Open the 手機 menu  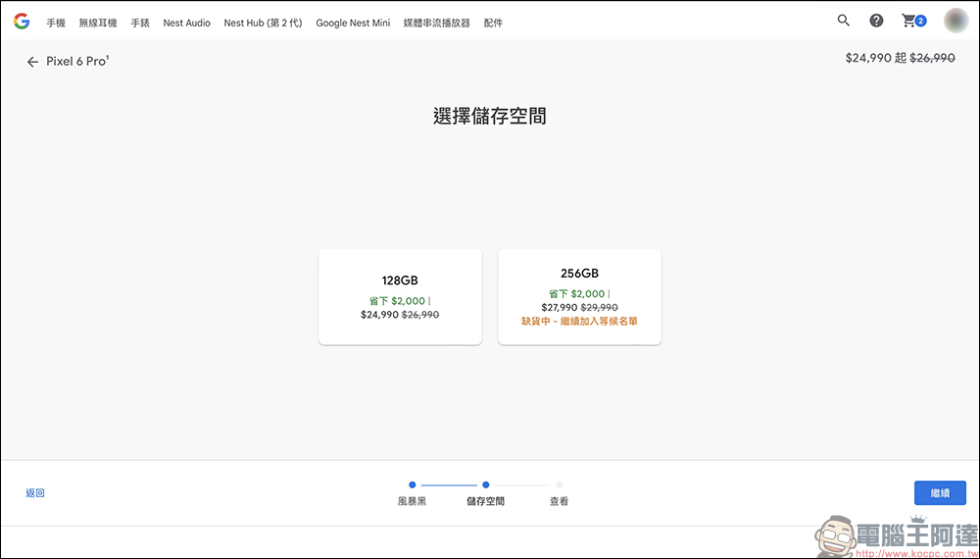tap(56, 23)
